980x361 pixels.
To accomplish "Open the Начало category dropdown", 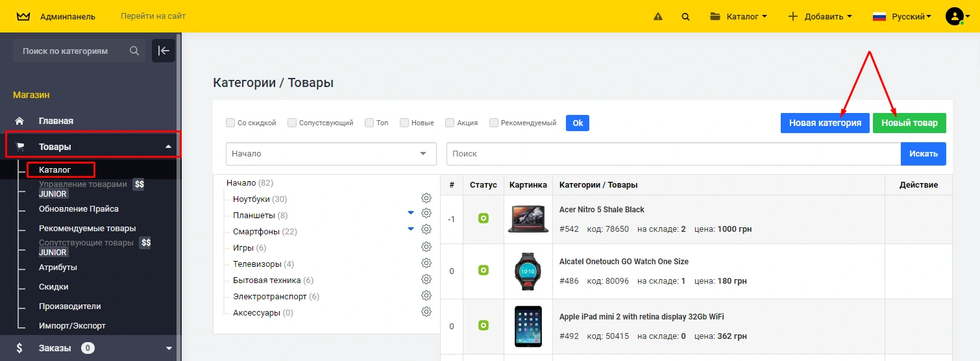I will [330, 154].
